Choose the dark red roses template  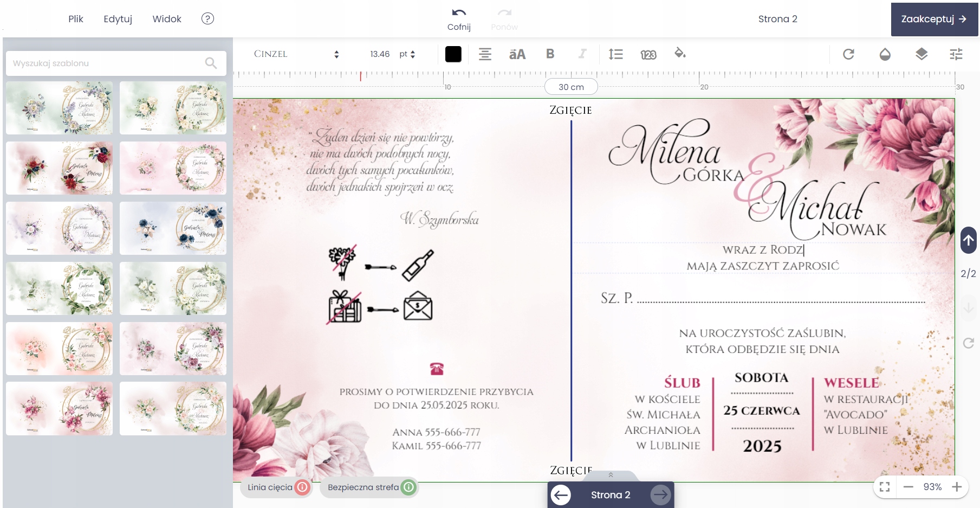coord(60,168)
